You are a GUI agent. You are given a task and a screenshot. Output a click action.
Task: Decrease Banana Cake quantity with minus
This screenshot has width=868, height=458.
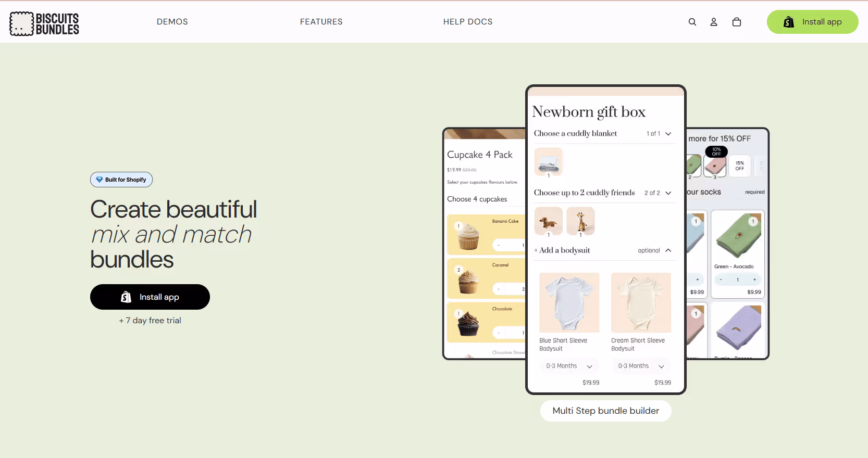(x=499, y=245)
